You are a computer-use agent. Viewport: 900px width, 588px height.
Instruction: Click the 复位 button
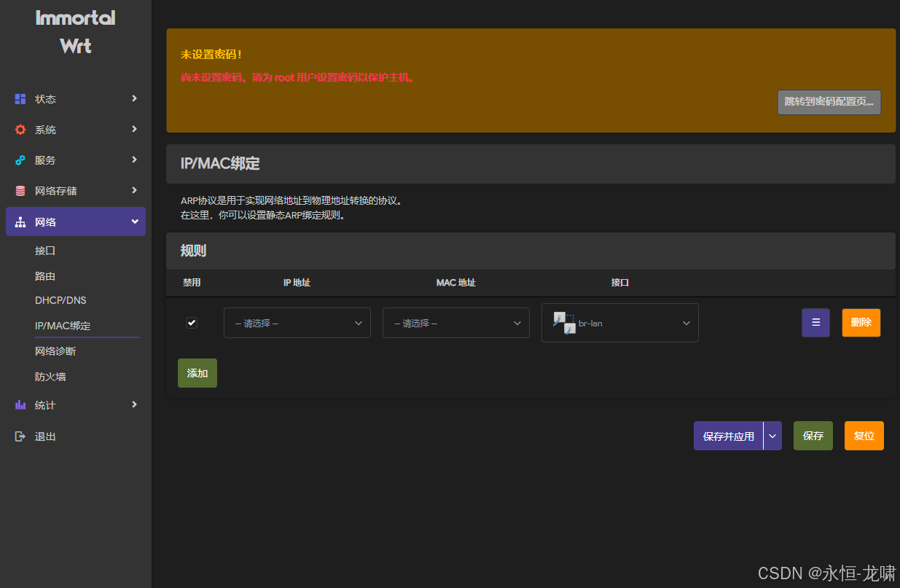coord(864,436)
